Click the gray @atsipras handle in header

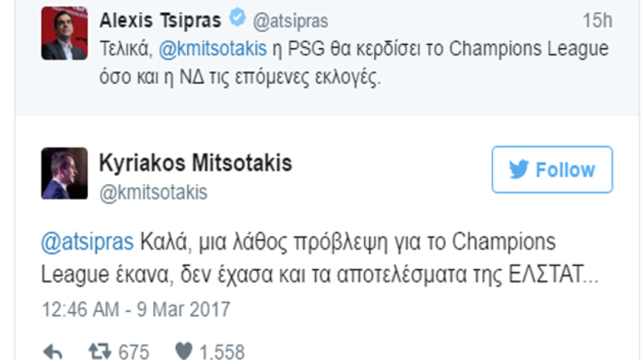click(x=290, y=21)
